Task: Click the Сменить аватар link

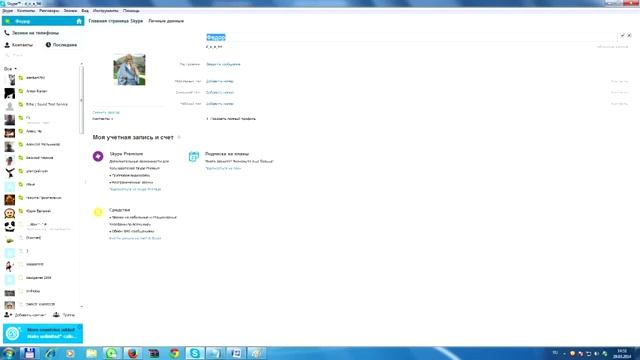Action: (x=106, y=112)
